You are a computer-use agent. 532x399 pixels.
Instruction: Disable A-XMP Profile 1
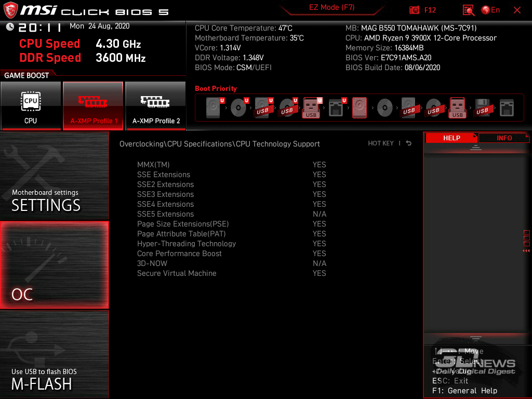(93, 105)
